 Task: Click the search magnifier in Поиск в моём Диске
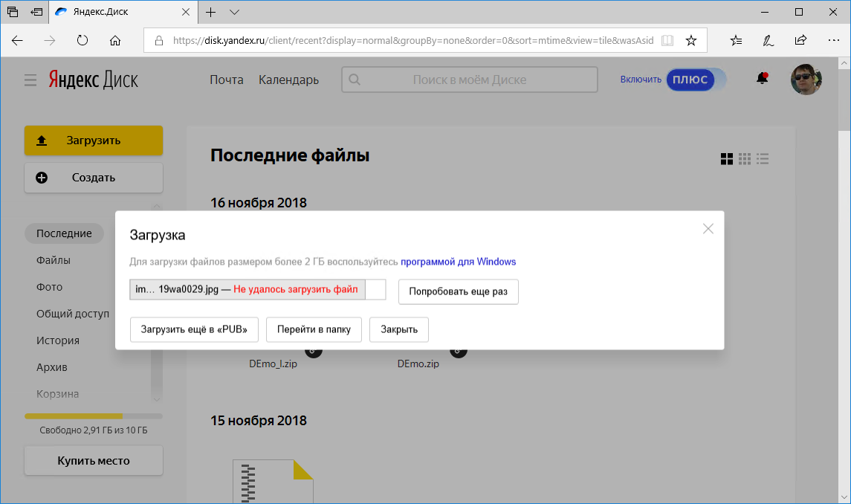click(355, 80)
